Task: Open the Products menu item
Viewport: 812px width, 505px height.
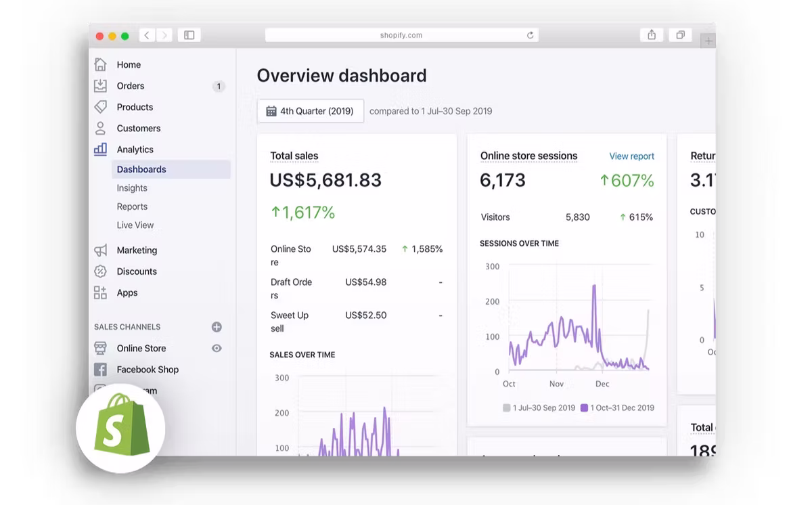Action: [x=135, y=107]
